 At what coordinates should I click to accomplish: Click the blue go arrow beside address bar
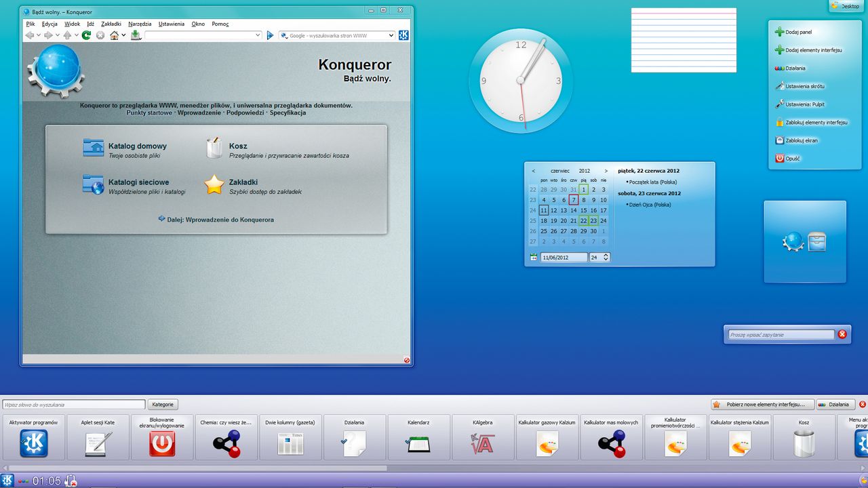click(x=270, y=35)
